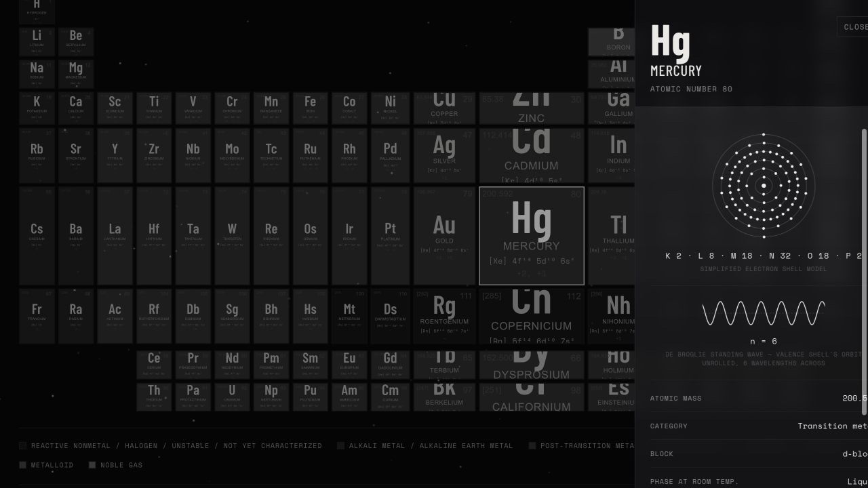Choose the Scandium (Sc) tile
The width and height of the screenshot is (868, 488).
tap(115, 108)
